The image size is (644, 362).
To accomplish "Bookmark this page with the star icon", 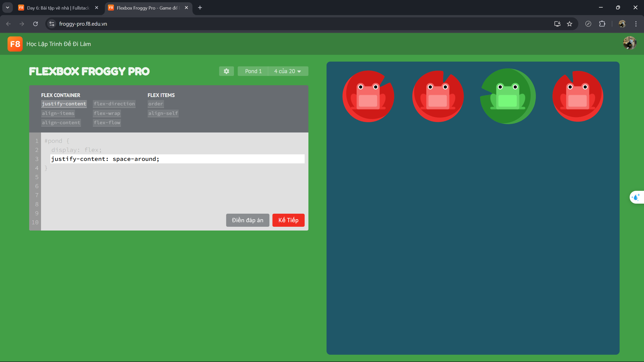I will (570, 24).
